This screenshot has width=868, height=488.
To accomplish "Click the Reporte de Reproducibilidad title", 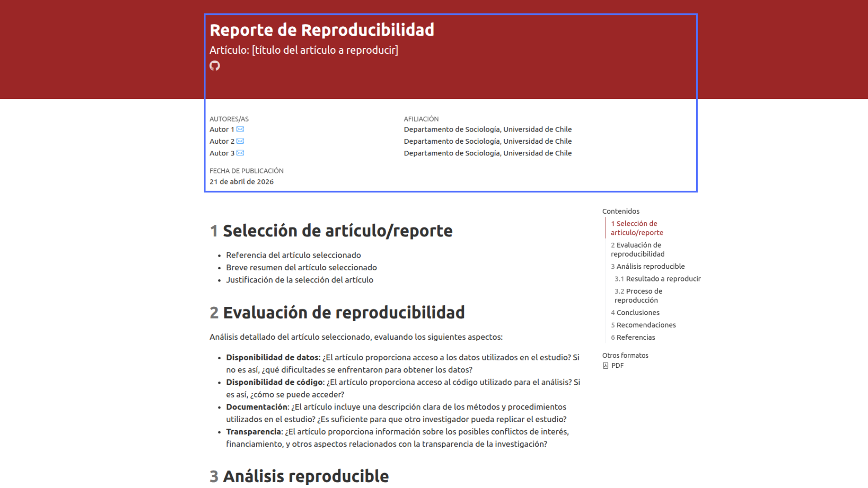I will pos(321,30).
